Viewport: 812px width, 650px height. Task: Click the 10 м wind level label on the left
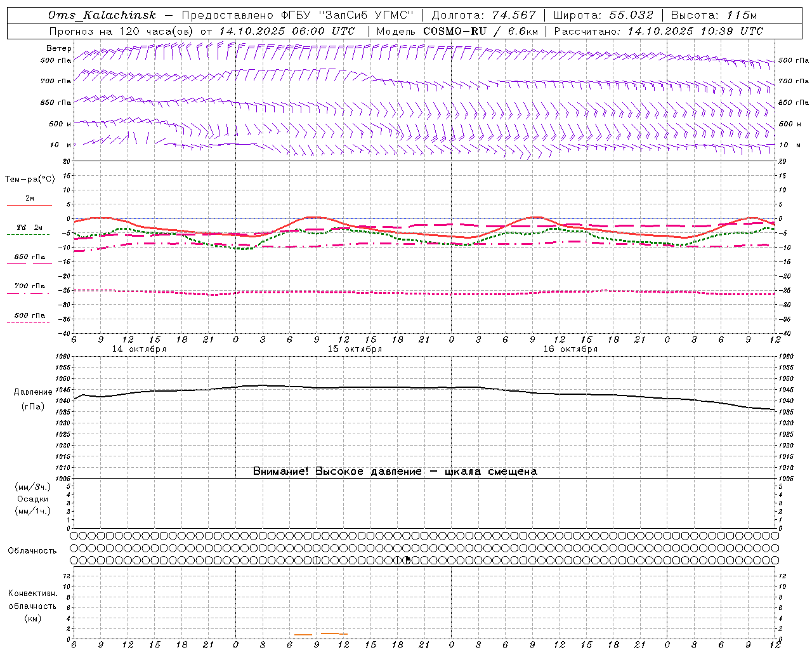61,145
